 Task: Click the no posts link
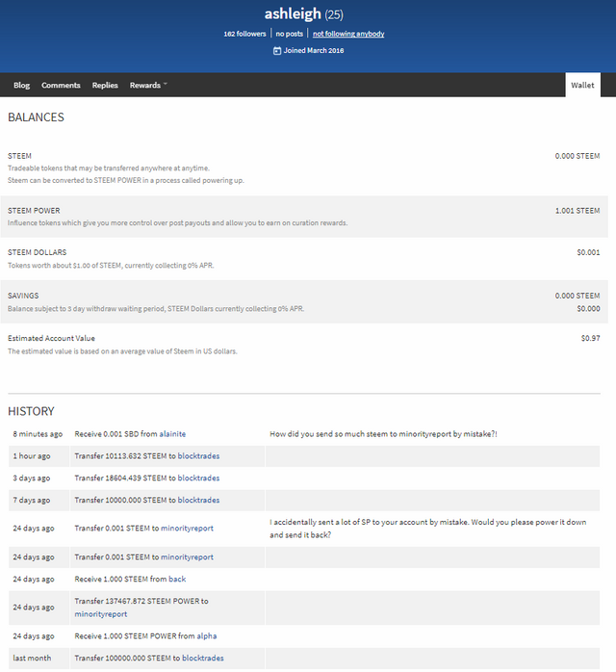pos(289,34)
